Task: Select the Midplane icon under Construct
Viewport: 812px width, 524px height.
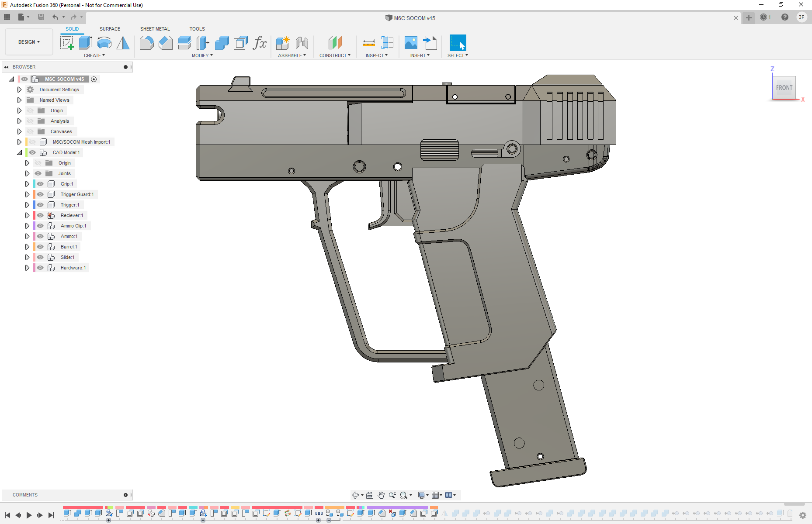Action: click(x=335, y=43)
